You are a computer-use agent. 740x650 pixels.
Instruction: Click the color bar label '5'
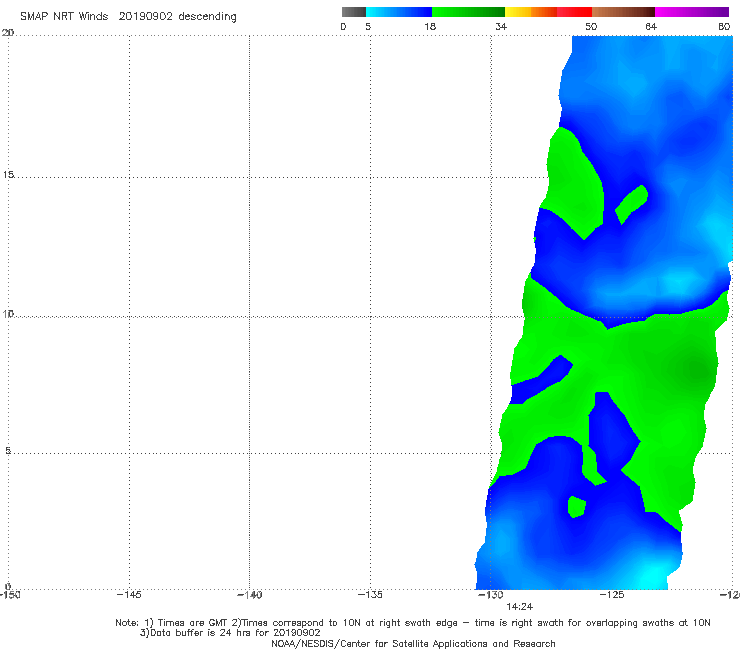click(x=368, y=26)
